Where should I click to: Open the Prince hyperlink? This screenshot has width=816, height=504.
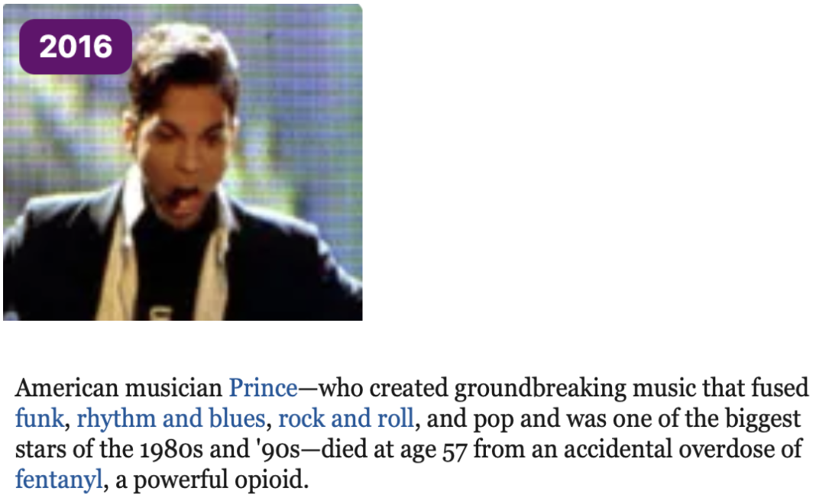[x=263, y=389]
